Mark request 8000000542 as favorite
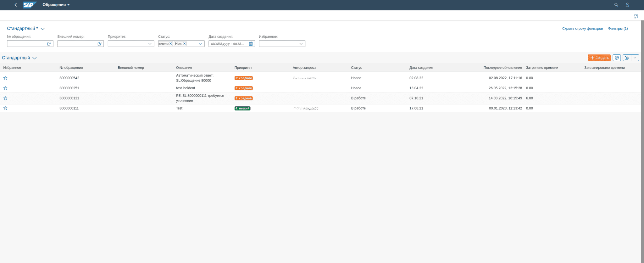 point(5,78)
